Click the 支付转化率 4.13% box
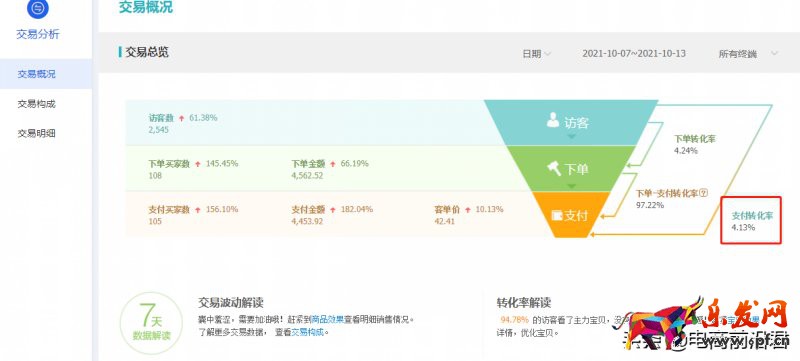Image resolution: width=800 pixels, height=361 pixels. pyautogui.click(x=751, y=220)
